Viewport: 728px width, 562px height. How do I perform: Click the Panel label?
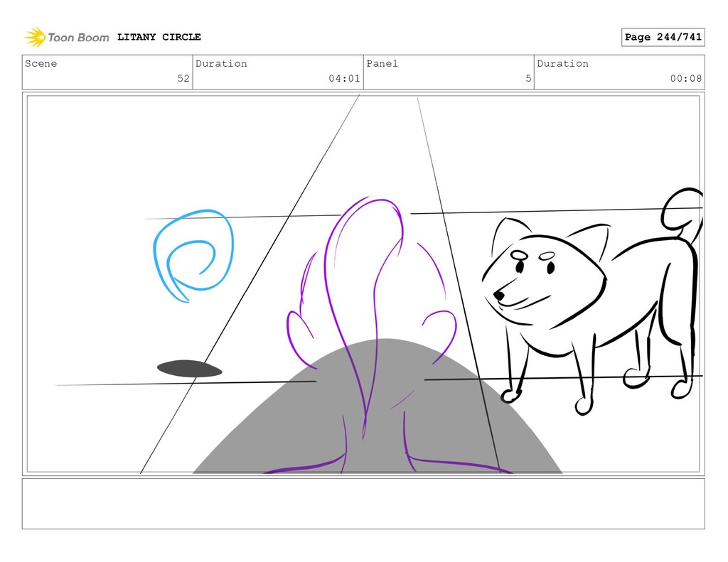click(x=382, y=63)
